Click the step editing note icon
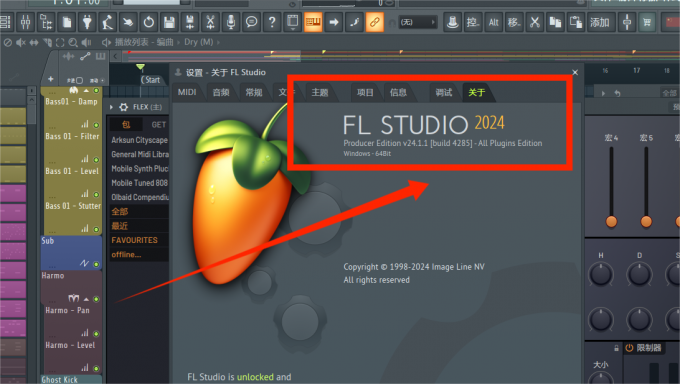This screenshot has width=680, height=384. point(354,22)
